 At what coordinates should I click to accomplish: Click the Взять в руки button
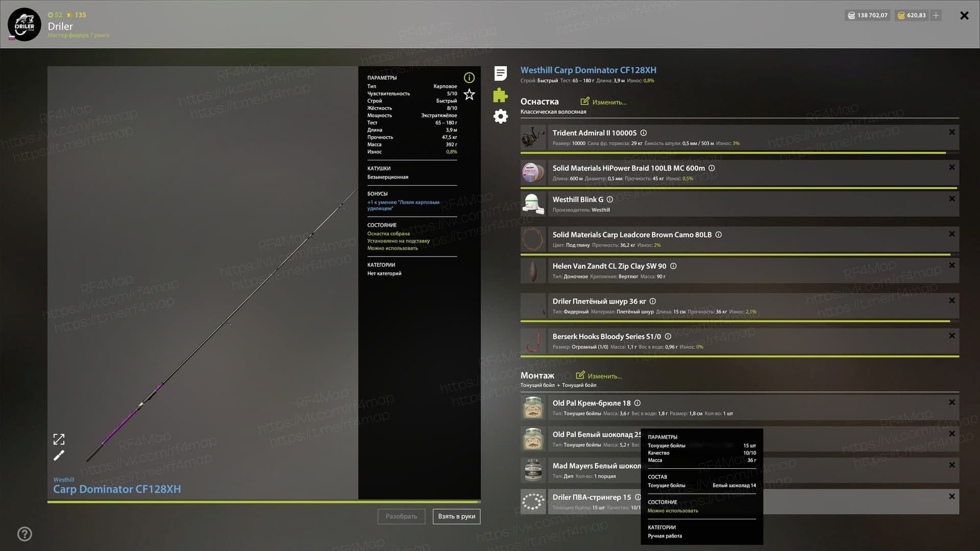click(x=456, y=516)
